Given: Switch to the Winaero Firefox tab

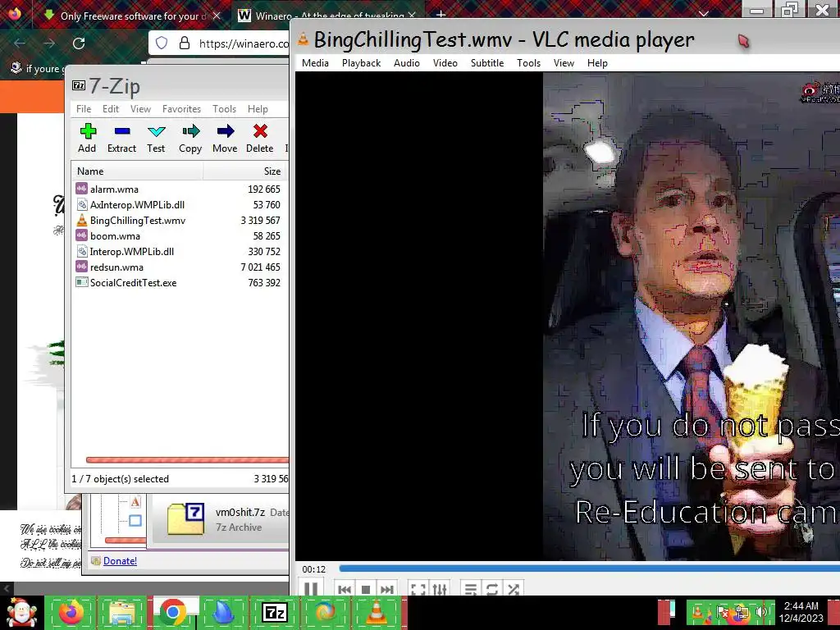Looking at the screenshot, I should coord(326,16).
